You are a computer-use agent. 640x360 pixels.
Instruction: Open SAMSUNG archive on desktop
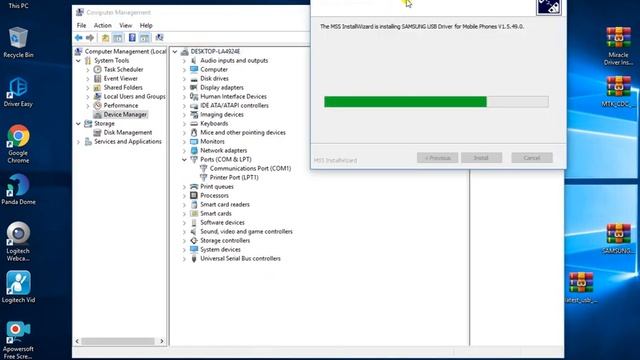click(618, 238)
